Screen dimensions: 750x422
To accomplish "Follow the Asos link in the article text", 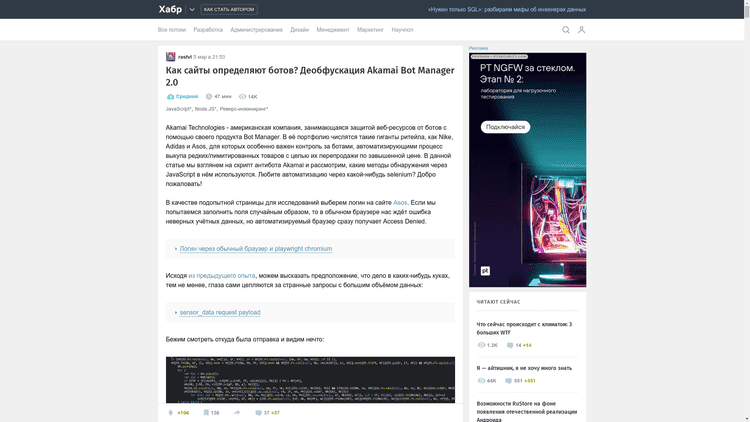I will tap(400, 202).
